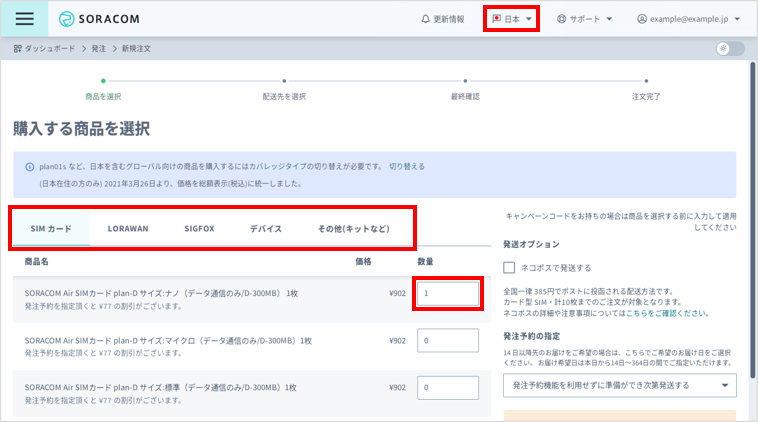Open the 発注予約 delivery schedule dropdown

point(618,385)
